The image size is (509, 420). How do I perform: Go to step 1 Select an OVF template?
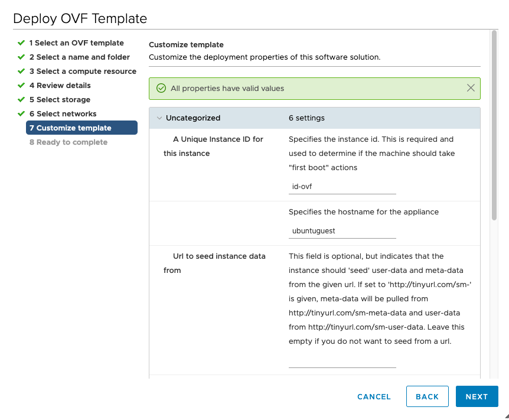(77, 43)
